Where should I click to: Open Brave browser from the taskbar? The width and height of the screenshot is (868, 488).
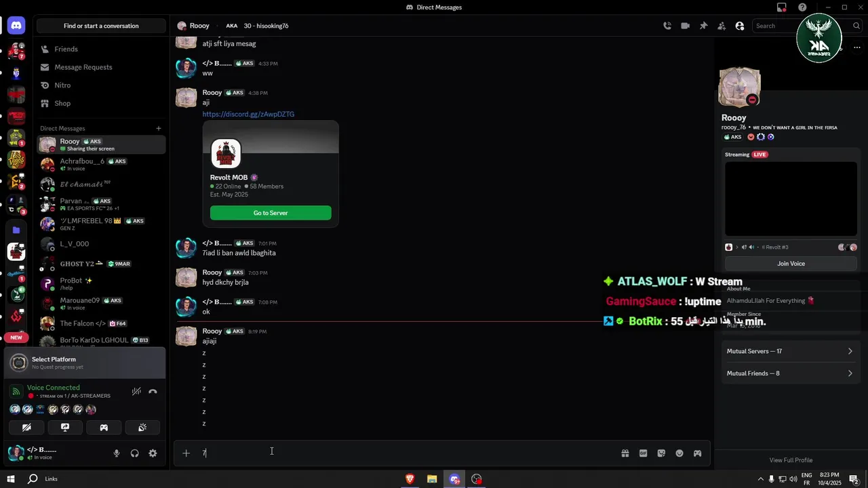[410, 479]
